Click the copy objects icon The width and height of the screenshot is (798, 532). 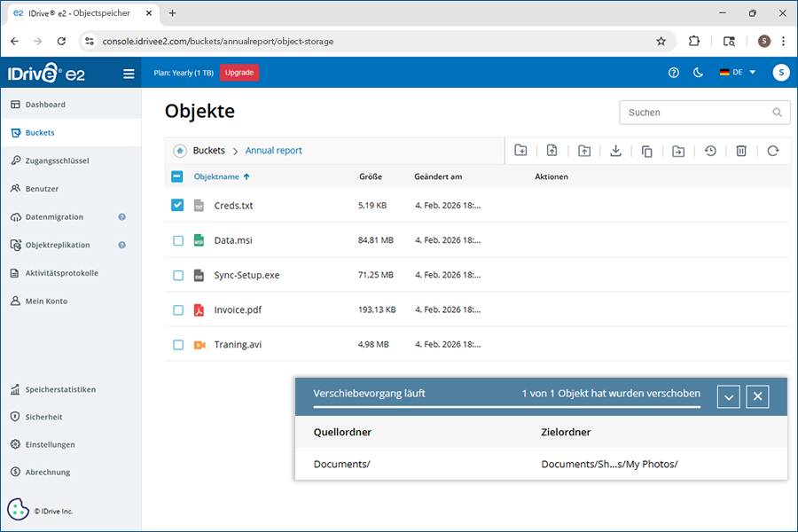pyautogui.click(x=647, y=151)
